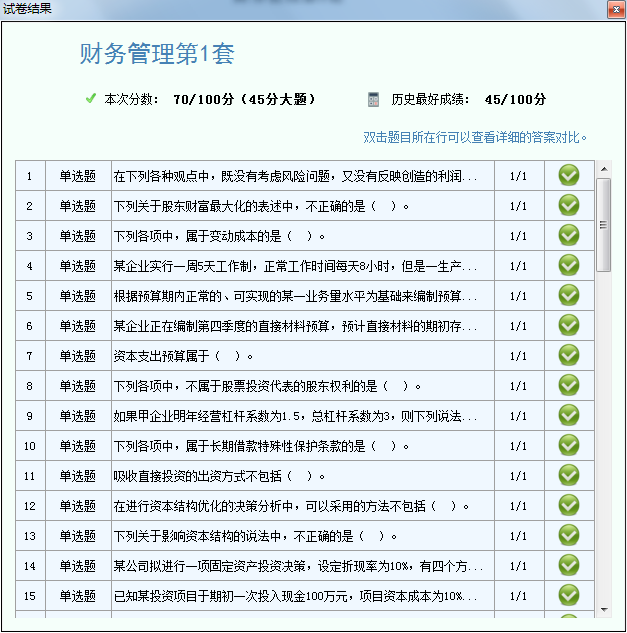The height and width of the screenshot is (633, 627).
Task: Click the vertical scrollbar thumb
Action: click(604, 225)
